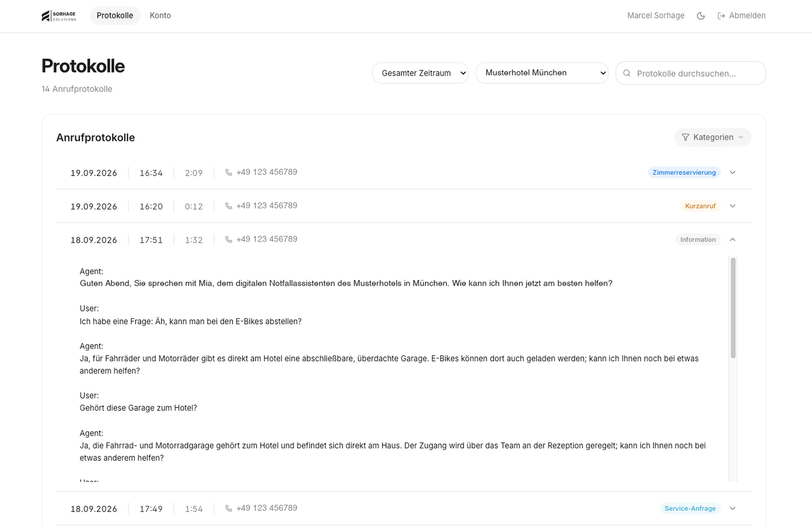Click the Zimmerreservierung category badge
The image size is (812, 526).
point(684,172)
